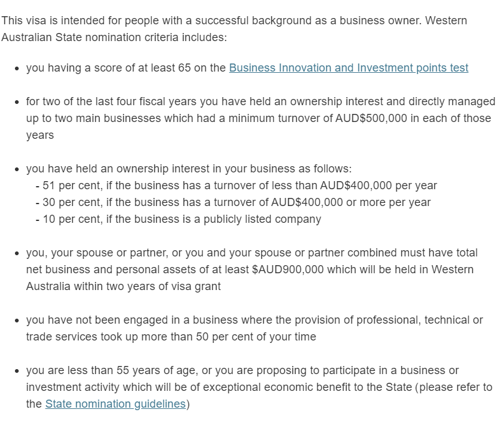Screen dimensions: 504x422
Task: Click the bullet before 'you, your spouse or partner'
Action: coord(17,253)
